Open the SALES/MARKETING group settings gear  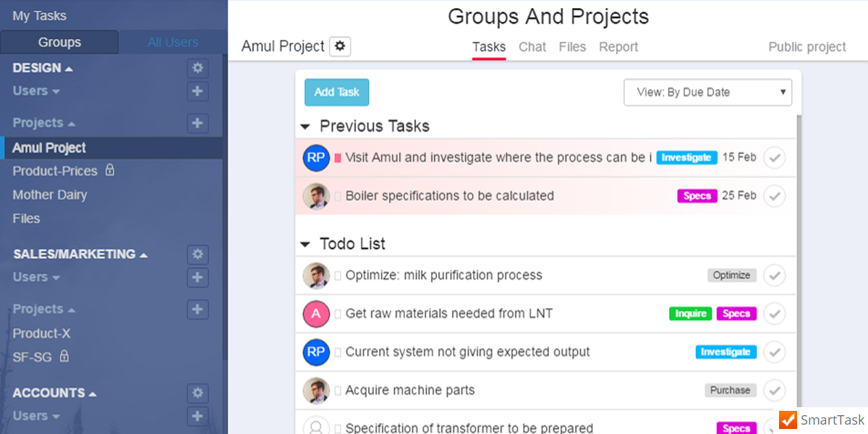[x=197, y=254]
